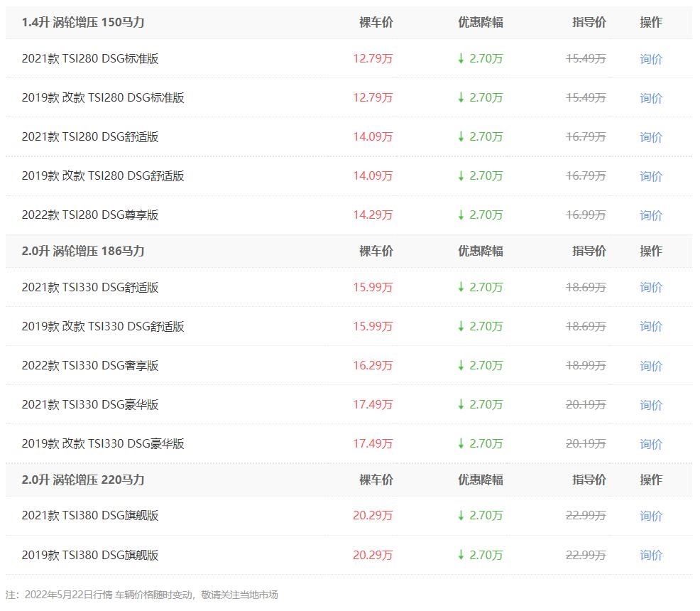Click 询价 for 2022款 TSI330 DSG奢享版
Image resolution: width=700 pixels, height=611 pixels.
(650, 366)
